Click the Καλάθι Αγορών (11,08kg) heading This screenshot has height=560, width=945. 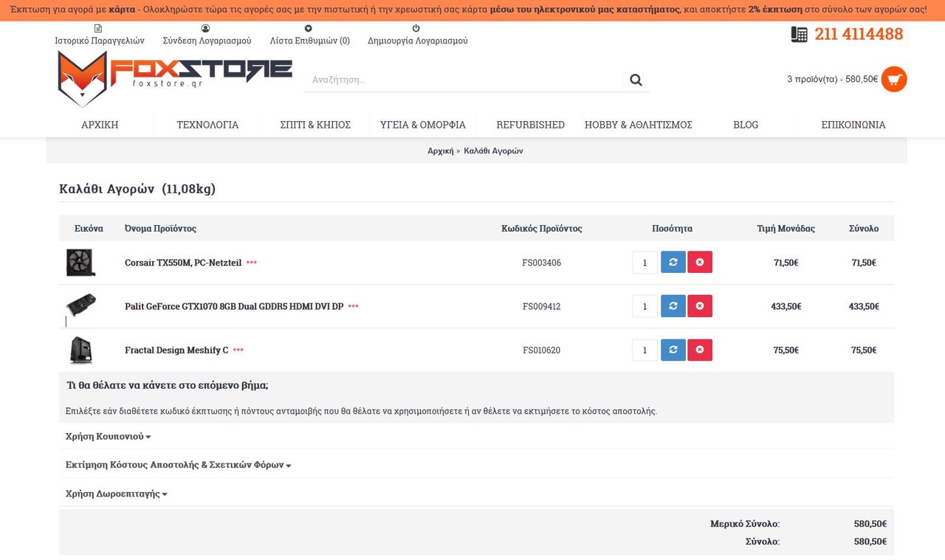[137, 189]
